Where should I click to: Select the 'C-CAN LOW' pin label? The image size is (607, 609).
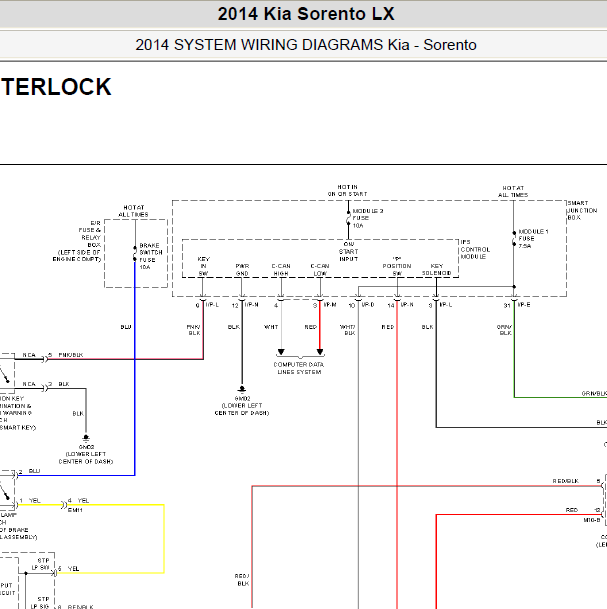point(320,270)
